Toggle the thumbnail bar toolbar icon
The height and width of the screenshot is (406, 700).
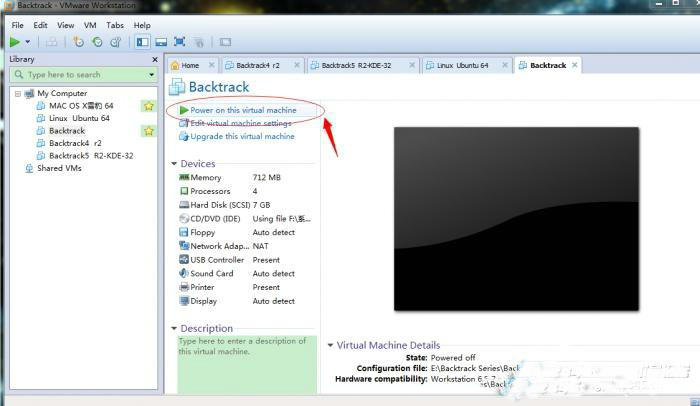pyautogui.click(x=161, y=42)
